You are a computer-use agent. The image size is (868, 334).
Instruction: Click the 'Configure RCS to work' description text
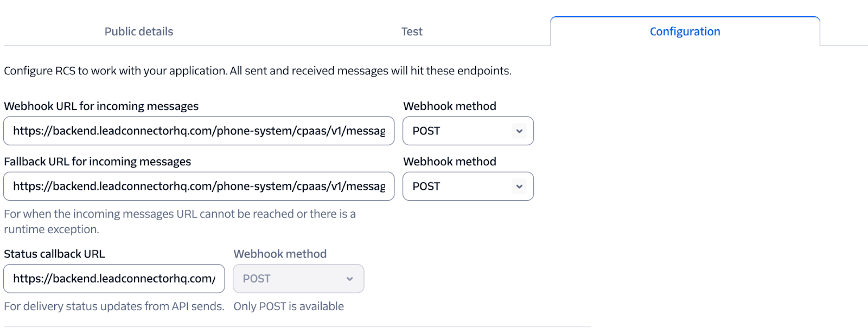pyautogui.click(x=257, y=70)
